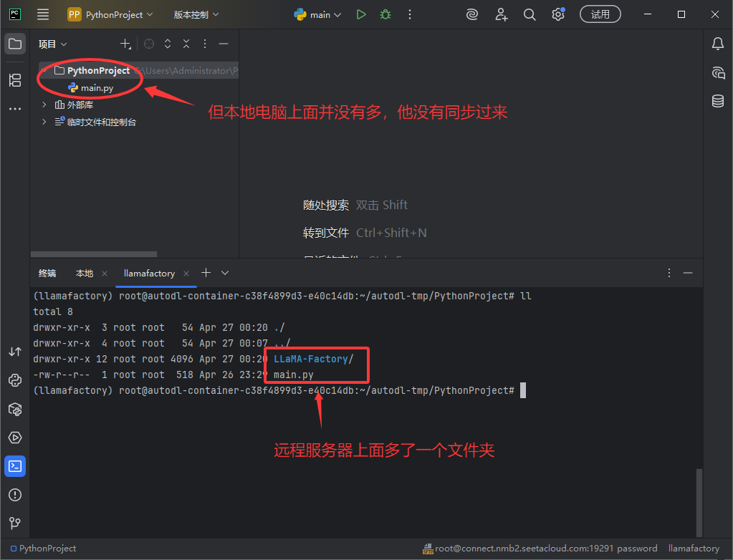
Task: Click the LLaMA-Factory/ directory text
Action: pyautogui.click(x=313, y=359)
